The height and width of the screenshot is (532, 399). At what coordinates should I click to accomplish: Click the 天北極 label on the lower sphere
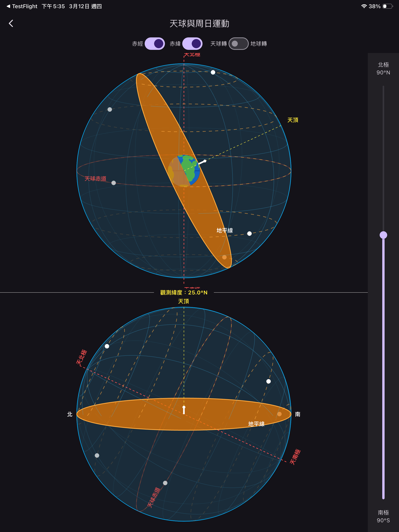(x=81, y=358)
